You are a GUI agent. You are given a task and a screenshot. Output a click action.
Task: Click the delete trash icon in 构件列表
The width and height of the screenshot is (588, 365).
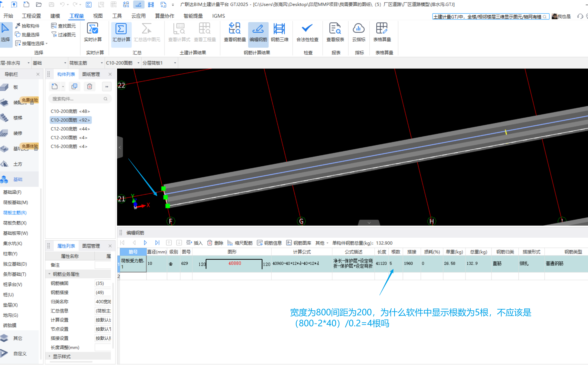point(90,86)
